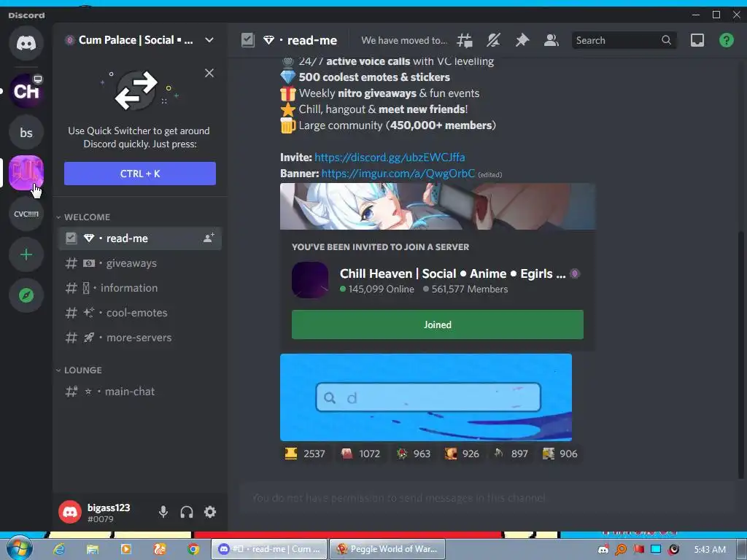This screenshot has height=560, width=747.
Task: Click Discord tray icon in system tray
Action: coord(603,550)
